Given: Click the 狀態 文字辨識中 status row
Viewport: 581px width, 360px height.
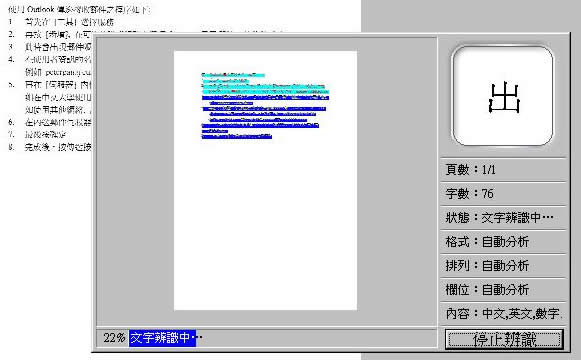Looking at the screenshot, I should pyautogui.click(x=503, y=218).
